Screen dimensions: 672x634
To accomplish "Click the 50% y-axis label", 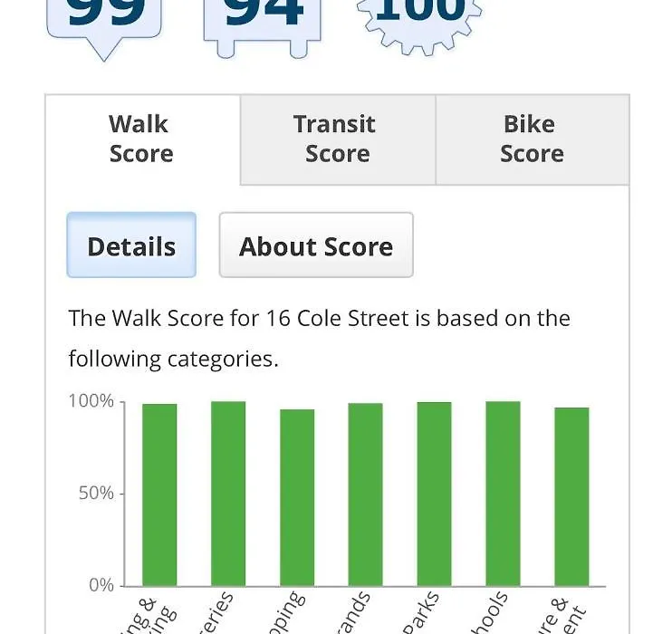I will coord(96,494).
